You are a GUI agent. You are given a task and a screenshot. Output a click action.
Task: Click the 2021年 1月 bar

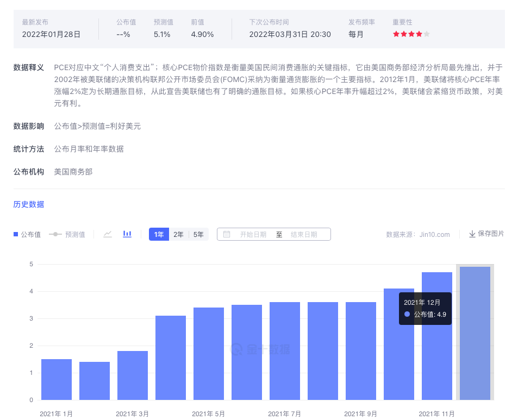tap(57, 379)
